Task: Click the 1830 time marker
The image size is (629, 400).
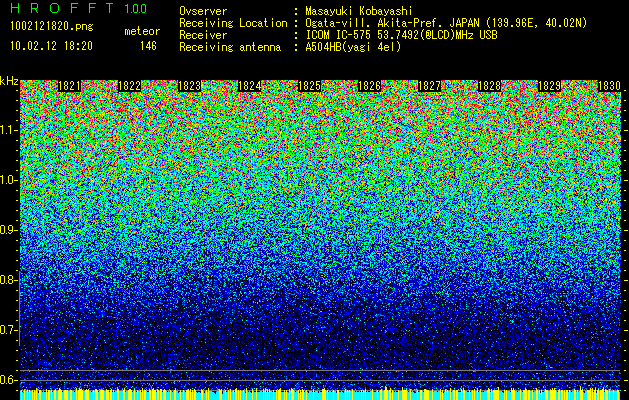Action: coord(609,86)
